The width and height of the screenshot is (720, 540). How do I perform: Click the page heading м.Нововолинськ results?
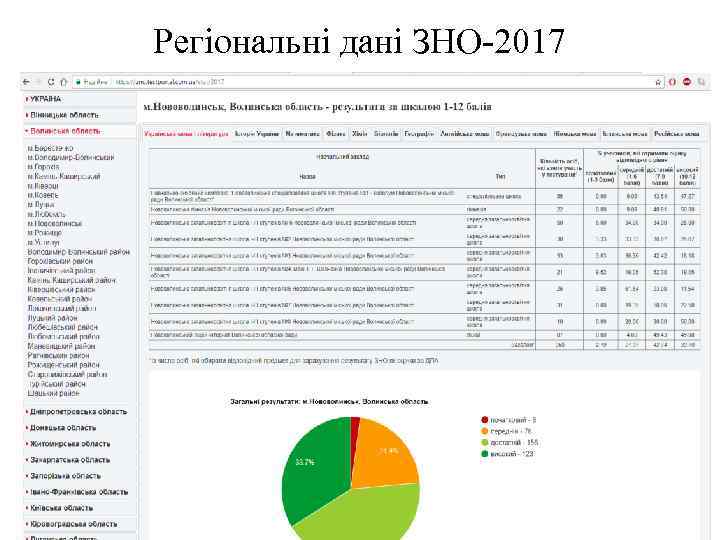(x=318, y=107)
